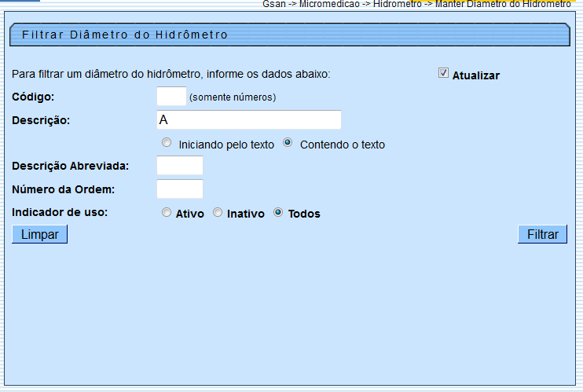Click the somente números hint text
The width and height of the screenshot is (583, 392).
pos(233,97)
